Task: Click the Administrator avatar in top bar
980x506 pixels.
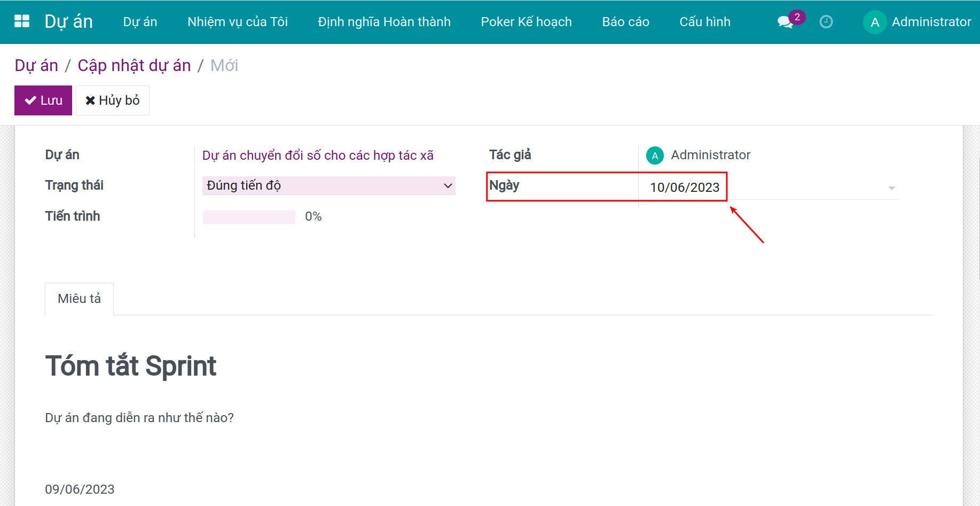Action: pos(874,22)
